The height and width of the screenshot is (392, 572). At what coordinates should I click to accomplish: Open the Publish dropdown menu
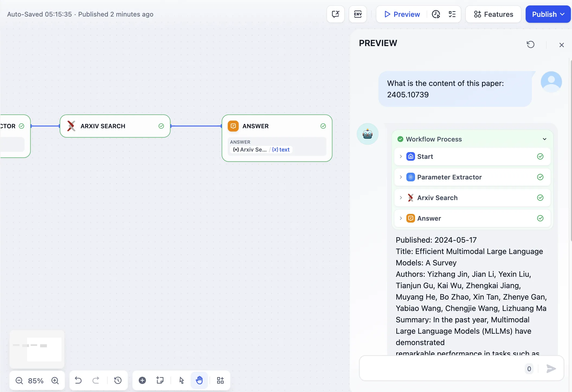click(548, 14)
